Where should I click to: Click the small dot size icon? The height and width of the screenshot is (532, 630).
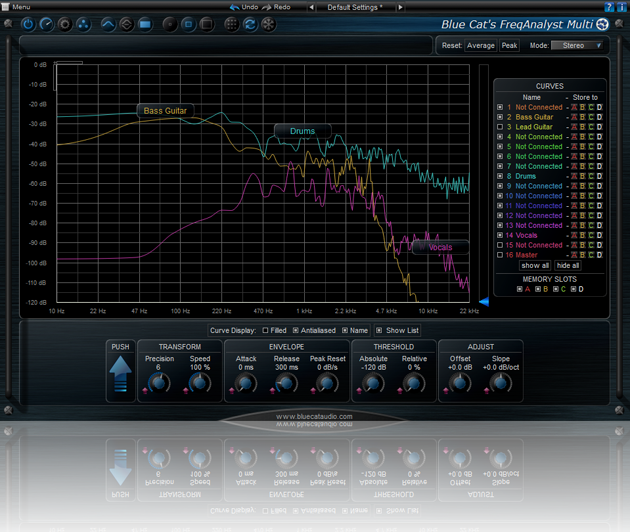(x=170, y=25)
